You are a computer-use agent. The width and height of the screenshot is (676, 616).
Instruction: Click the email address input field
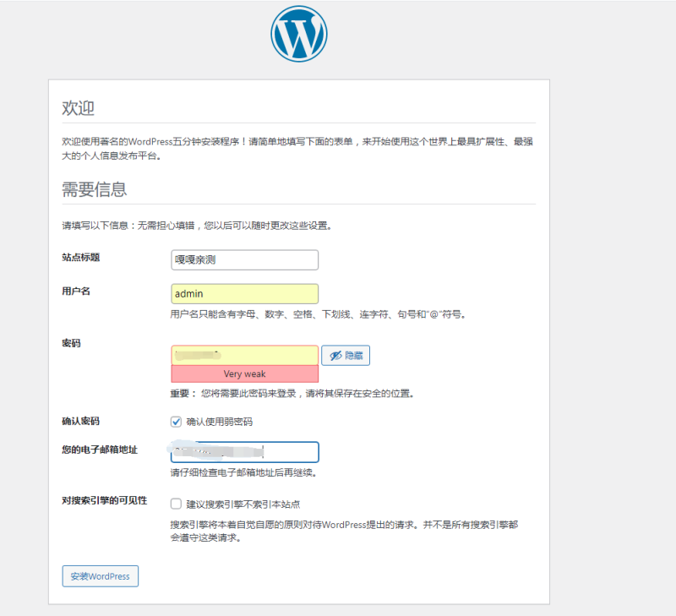(244, 452)
